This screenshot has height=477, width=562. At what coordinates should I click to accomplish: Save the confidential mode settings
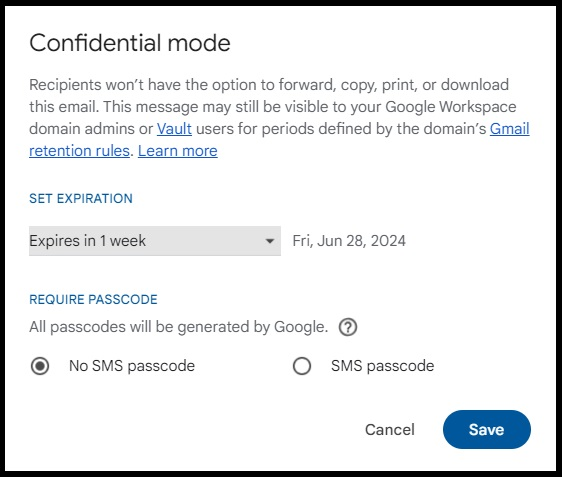coord(487,429)
